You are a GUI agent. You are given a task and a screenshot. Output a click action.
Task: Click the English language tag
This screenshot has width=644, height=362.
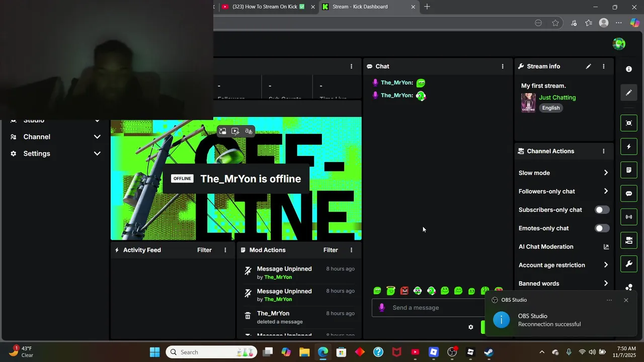551,108
